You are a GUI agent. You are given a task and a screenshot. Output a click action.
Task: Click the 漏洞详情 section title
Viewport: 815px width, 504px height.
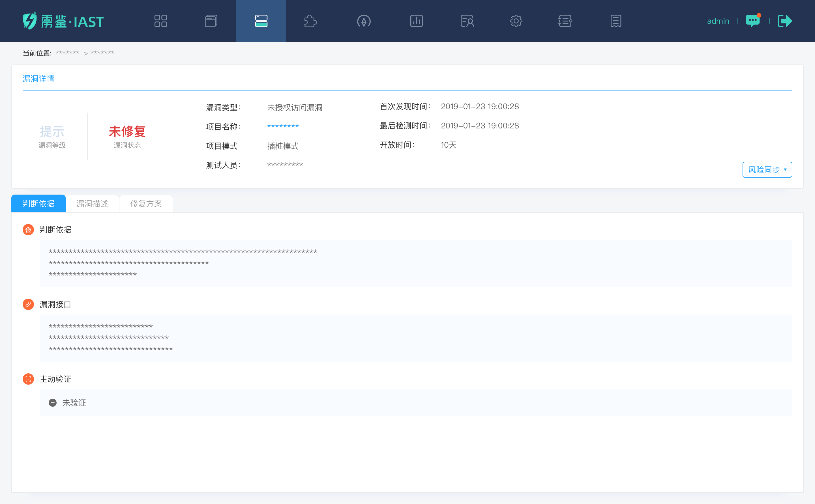38,79
